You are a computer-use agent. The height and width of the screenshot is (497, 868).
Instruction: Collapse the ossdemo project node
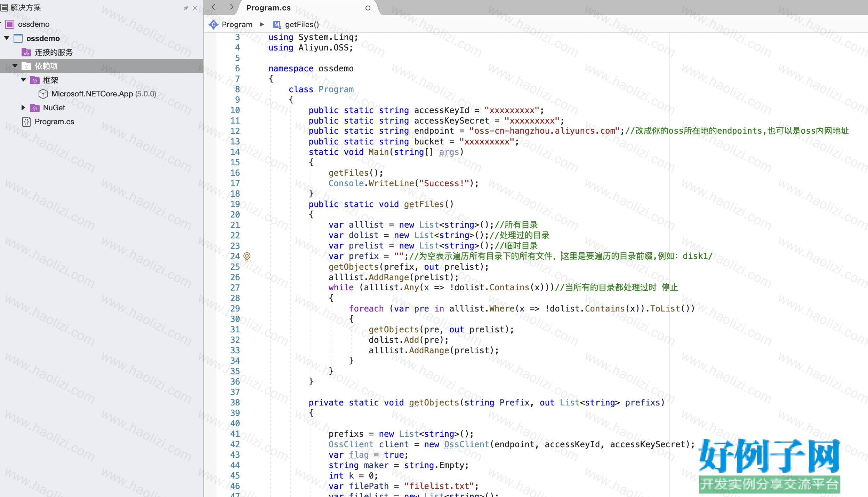coord(7,38)
